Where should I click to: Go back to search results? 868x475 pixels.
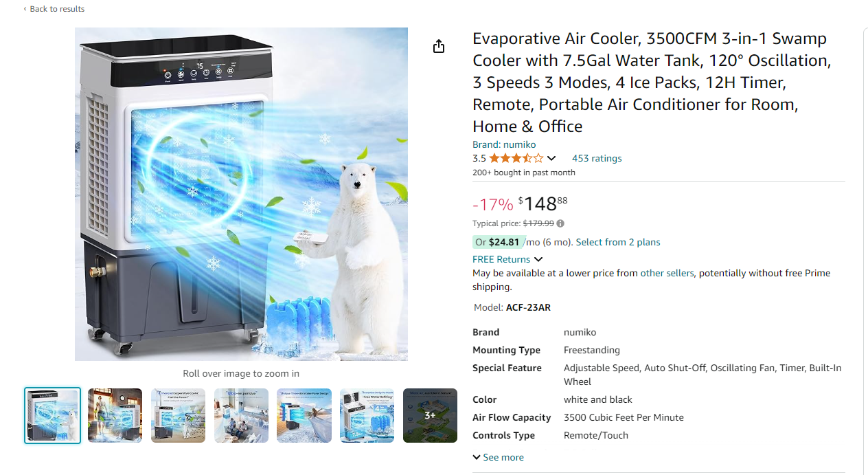pos(54,9)
